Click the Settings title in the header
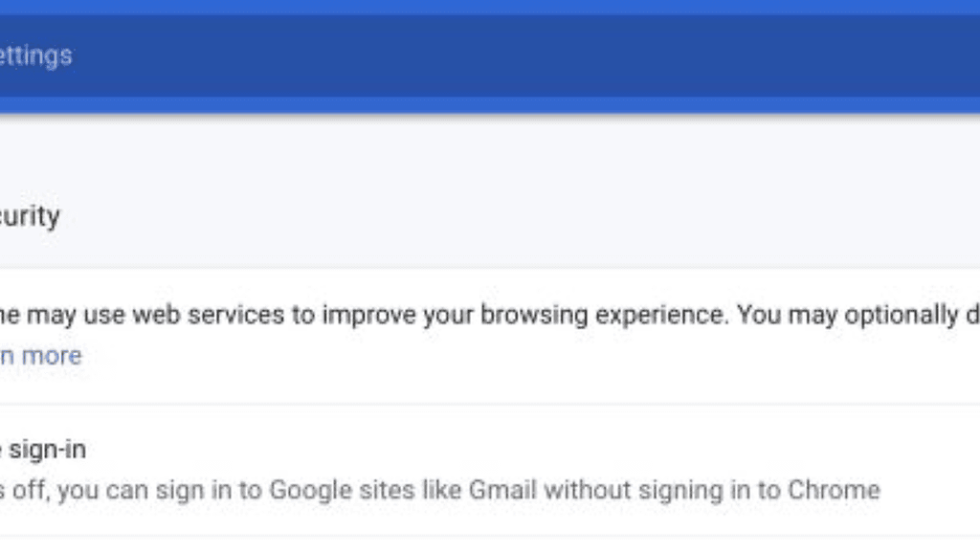980x551 pixels. [36, 55]
